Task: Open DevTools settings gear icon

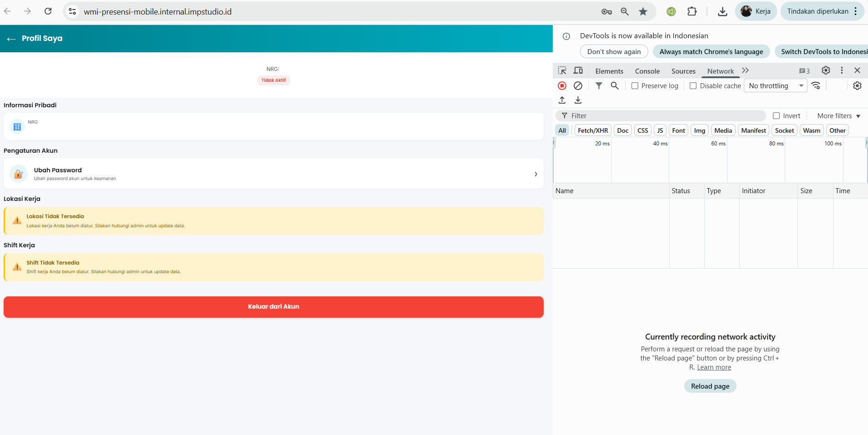Action: coord(826,70)
